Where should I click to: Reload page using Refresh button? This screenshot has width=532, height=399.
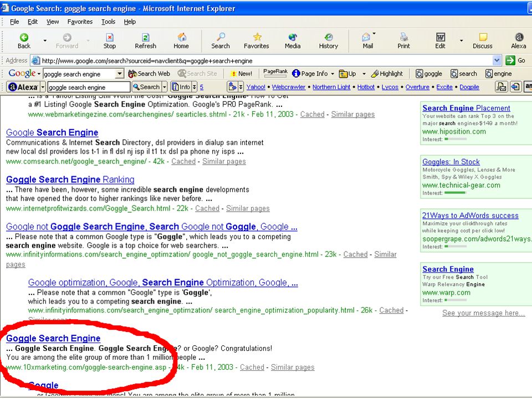coord(146,41)
